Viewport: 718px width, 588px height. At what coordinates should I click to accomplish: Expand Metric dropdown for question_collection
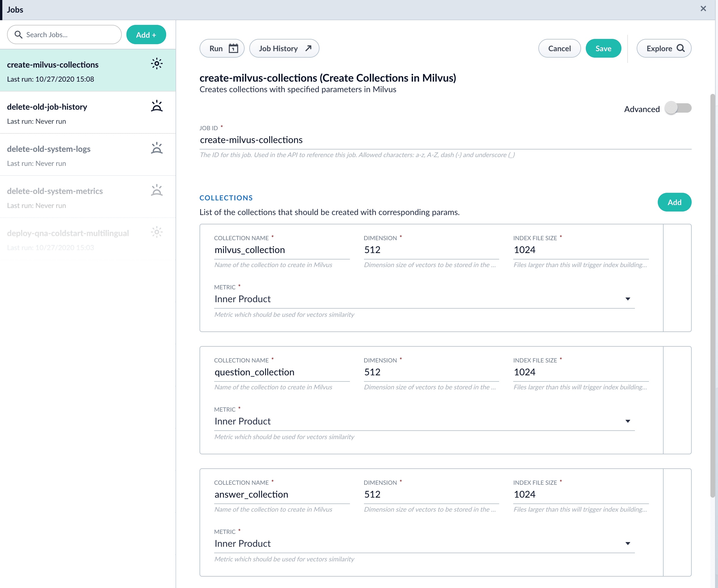pyautogui.click(x=628, y=421)
